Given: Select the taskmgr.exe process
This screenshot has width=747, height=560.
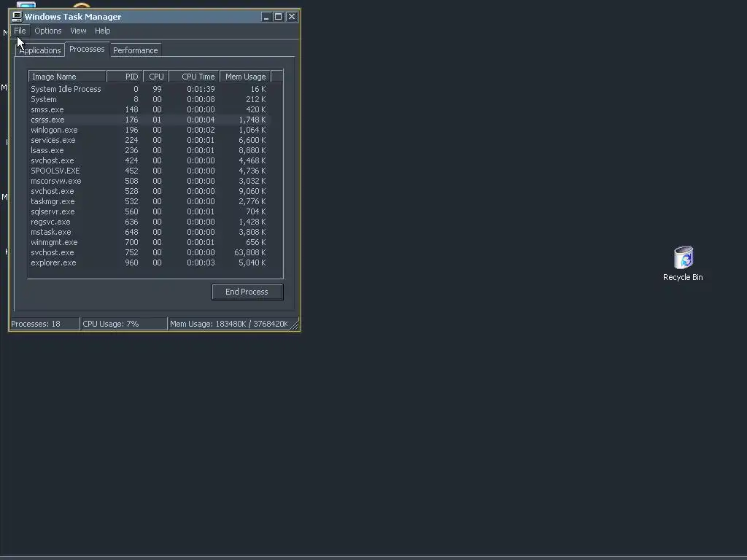Looking at the screenshot, I should pyautogui.click(x=150, y=201).
